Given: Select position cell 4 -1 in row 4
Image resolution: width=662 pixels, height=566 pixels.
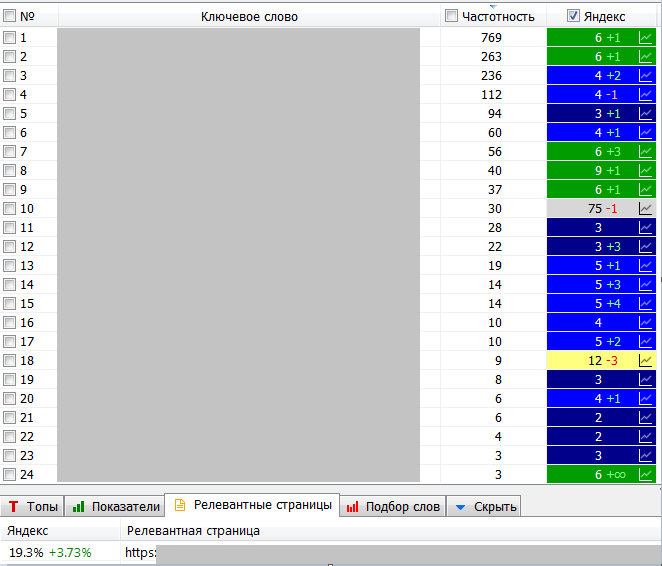Looking at the screenshot, I should (601, 95).
